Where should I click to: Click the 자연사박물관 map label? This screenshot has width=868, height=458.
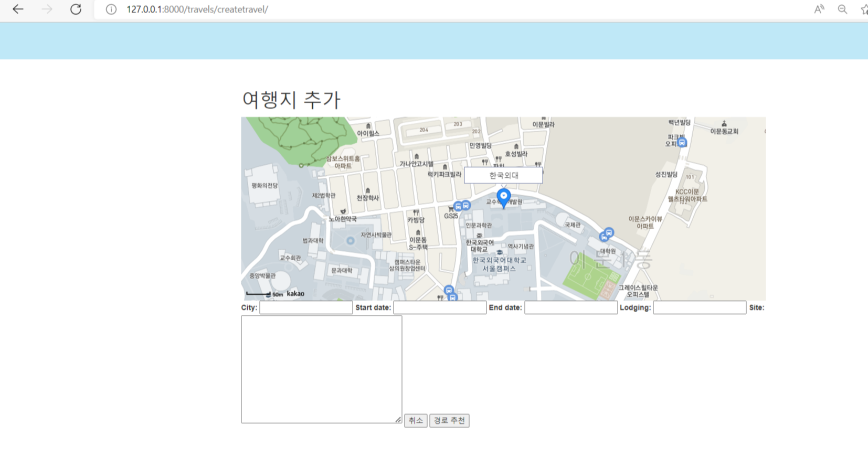(x=376, y=235)
